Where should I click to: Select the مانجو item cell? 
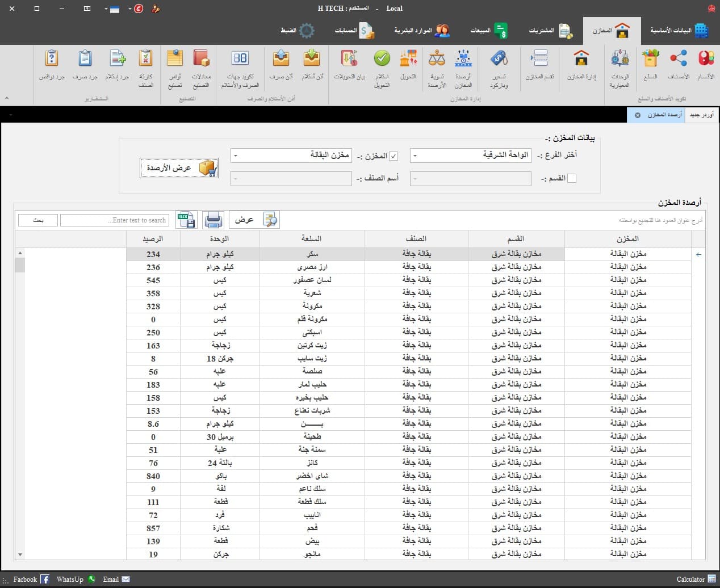312,555
